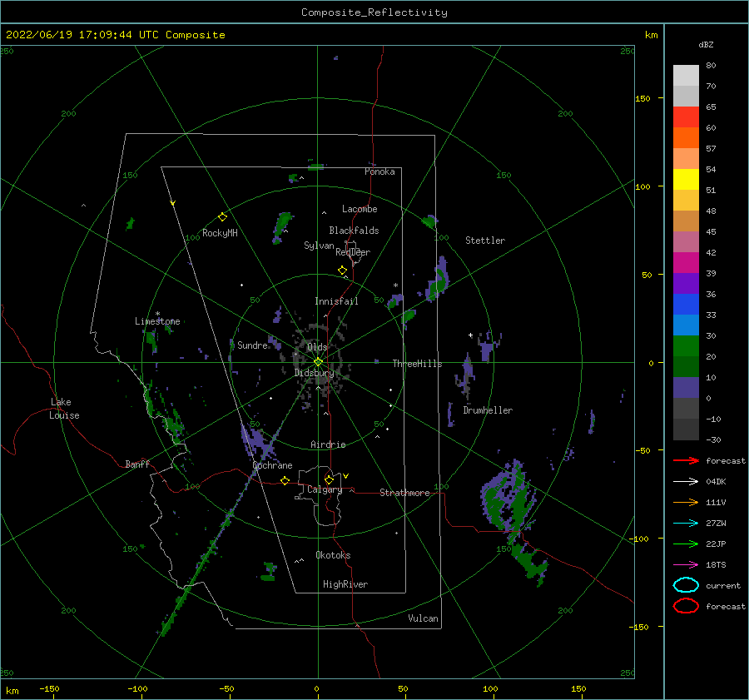
Task: Click the Banff label
Action: (x=137, y=464)
